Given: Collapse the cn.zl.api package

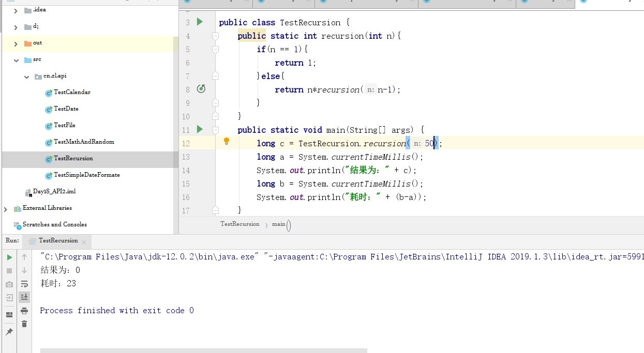Looking at the screenshot, I should (x=26, y=76).
